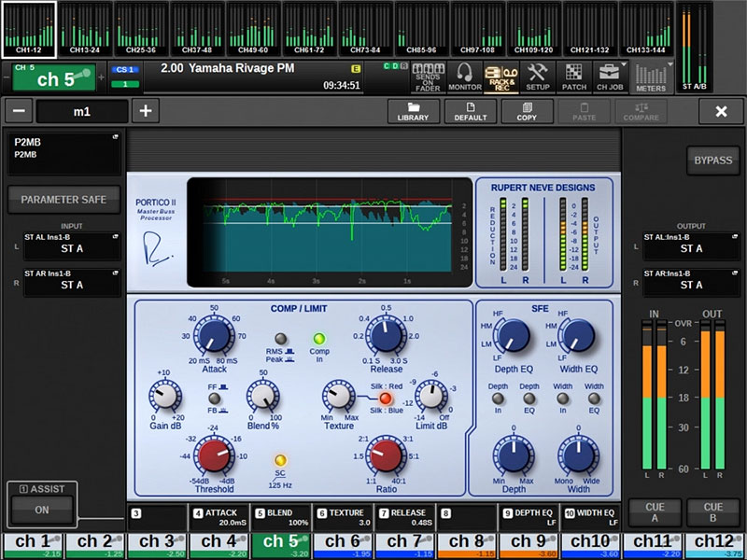Click the green ch 5 channel name
747x560 pixels.
coord(54,77)
